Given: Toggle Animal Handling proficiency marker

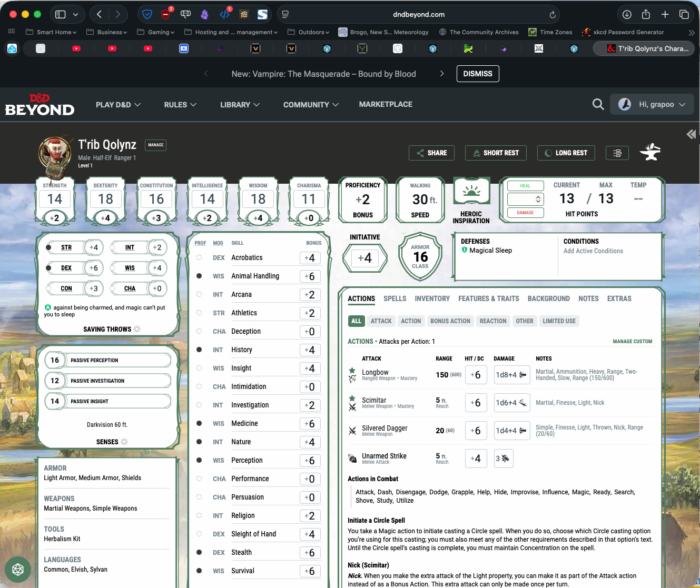Looking at the screenshot, I should click(199, 276).
